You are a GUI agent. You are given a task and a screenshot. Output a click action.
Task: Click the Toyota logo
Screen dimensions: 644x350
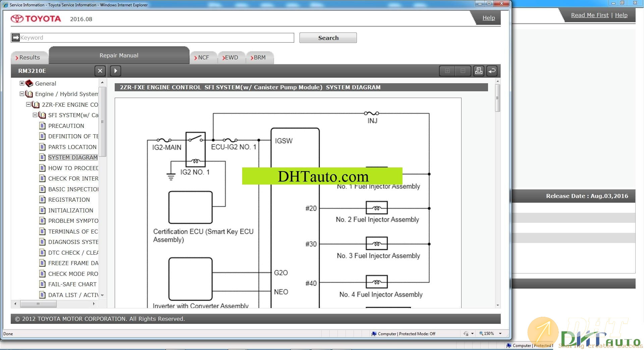tap(36, 19)
